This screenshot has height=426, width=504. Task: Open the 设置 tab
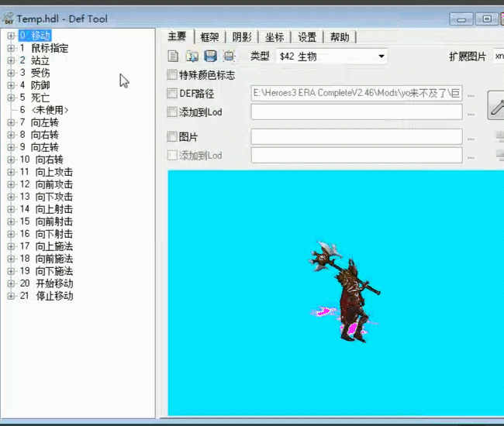[x=307, y=37]
